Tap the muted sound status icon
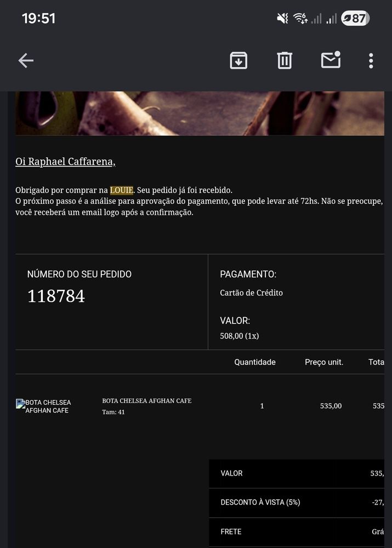This screenshot has width=392, height=548. pos(282,18)
